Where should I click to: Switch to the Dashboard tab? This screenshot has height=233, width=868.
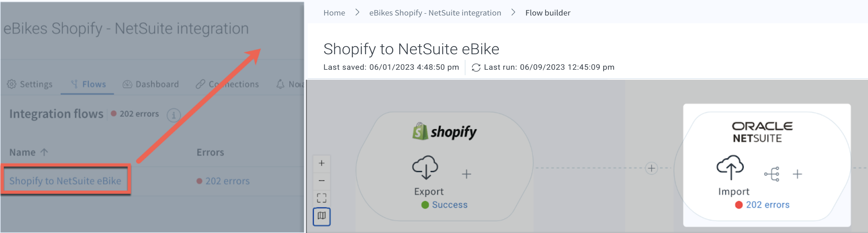click(x=151, y=84)
